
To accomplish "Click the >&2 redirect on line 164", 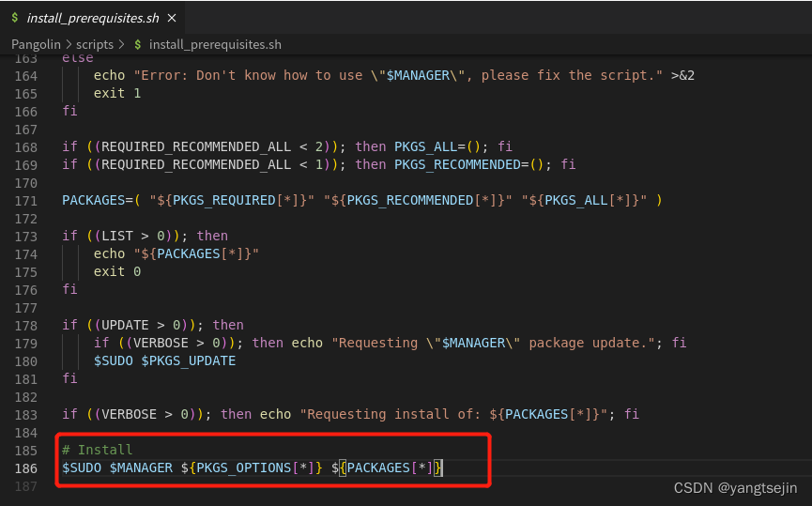I will (682, 76).
